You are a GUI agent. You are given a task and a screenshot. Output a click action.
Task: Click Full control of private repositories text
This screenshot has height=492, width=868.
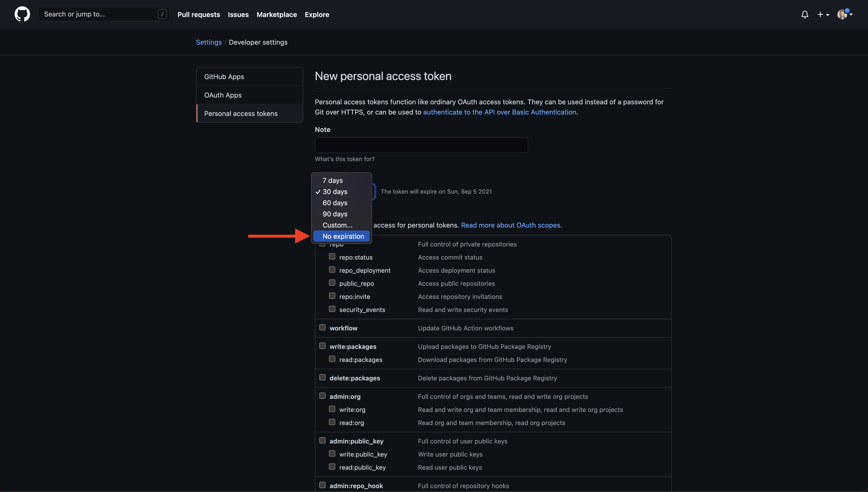[467, 244]
